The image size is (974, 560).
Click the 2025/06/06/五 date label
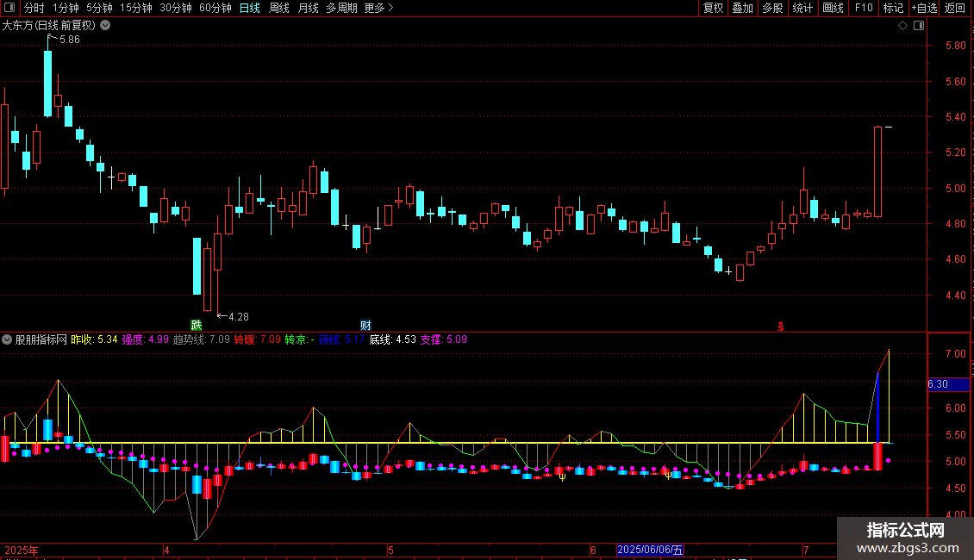[x=651, y=550]
